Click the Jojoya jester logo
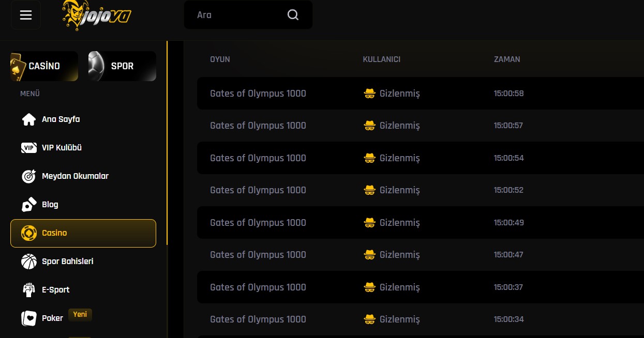The height and width of the screenshot is (338, 644). pos(96,14)
